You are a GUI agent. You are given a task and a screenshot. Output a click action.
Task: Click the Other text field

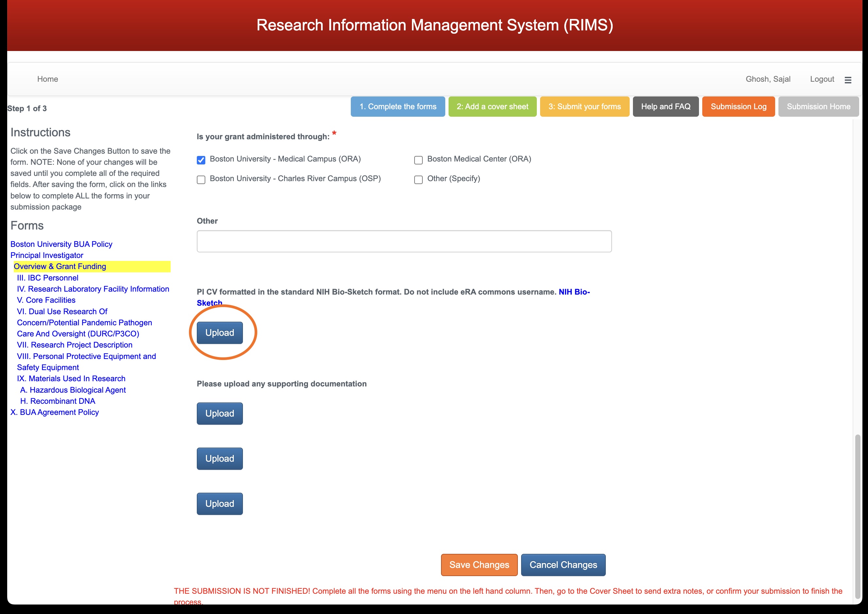404,241
